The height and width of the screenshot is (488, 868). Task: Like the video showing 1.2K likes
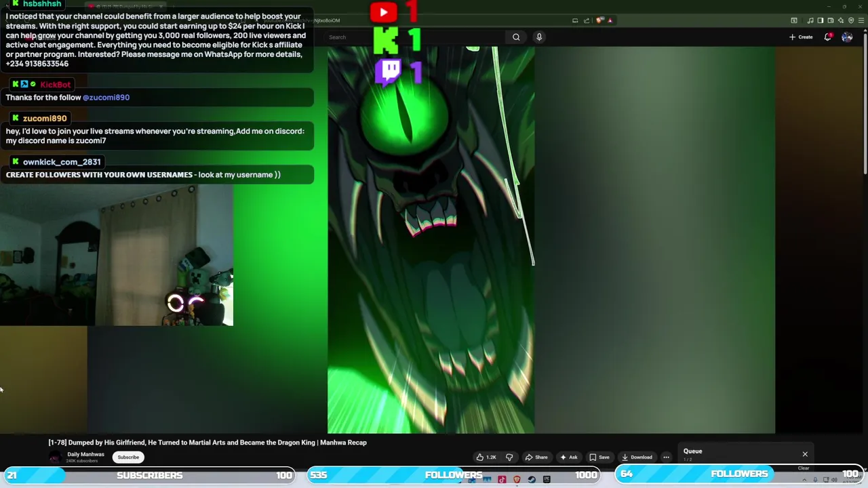coord(486,457)
